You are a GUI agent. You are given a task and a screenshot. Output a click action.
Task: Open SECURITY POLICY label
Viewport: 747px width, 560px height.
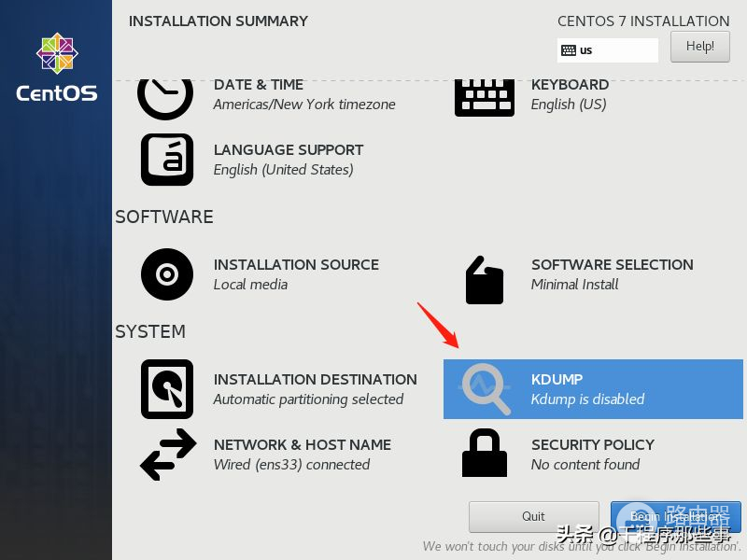click(593, 445)
